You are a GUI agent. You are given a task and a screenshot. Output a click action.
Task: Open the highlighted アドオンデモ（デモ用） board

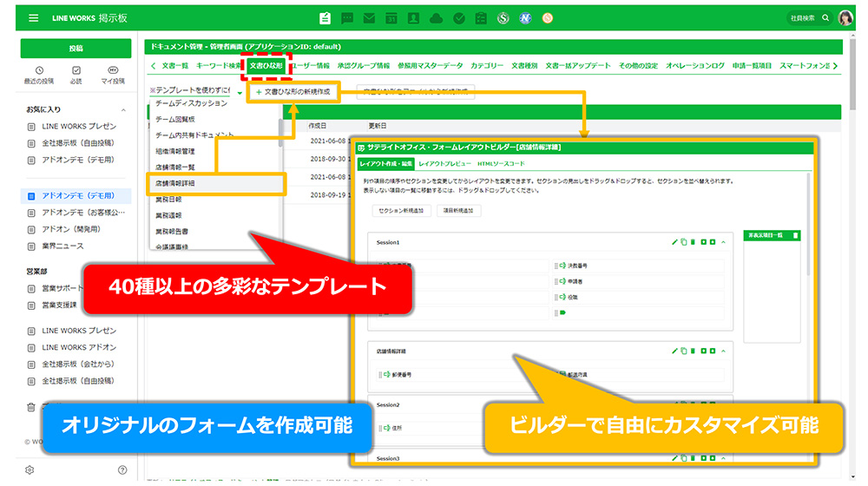[76, 196]
